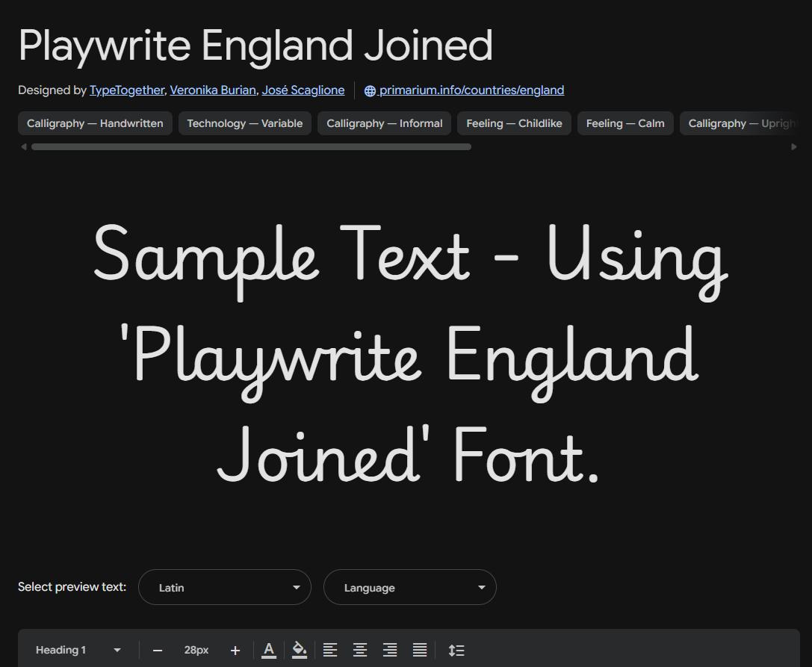
Task: Click right arrow of tag scrollbar
Action: click(794, 146)
